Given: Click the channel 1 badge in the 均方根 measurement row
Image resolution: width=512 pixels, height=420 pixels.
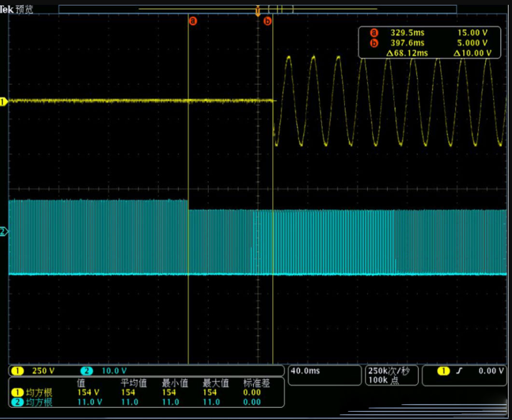Looking at the screenshot, I should tap(17, 392).
